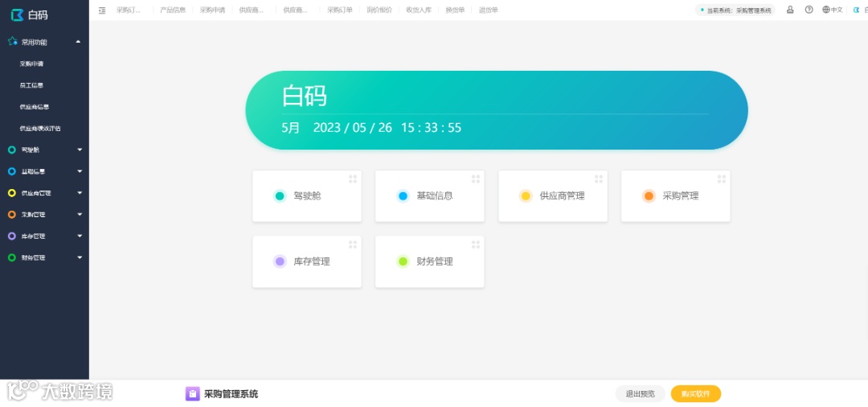The width and height of the screenshot is (868, 407).
Task: Open the user account icon in top bar
Action: (790, 10)
